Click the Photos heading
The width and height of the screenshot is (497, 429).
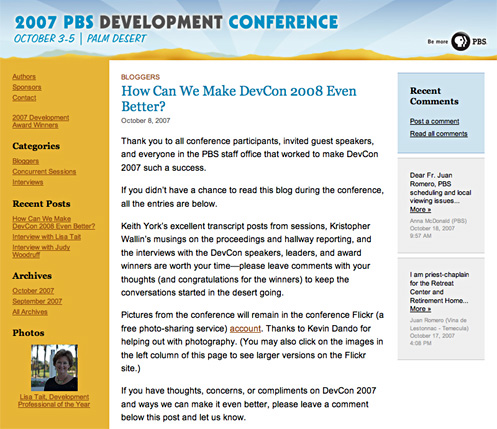28,333
